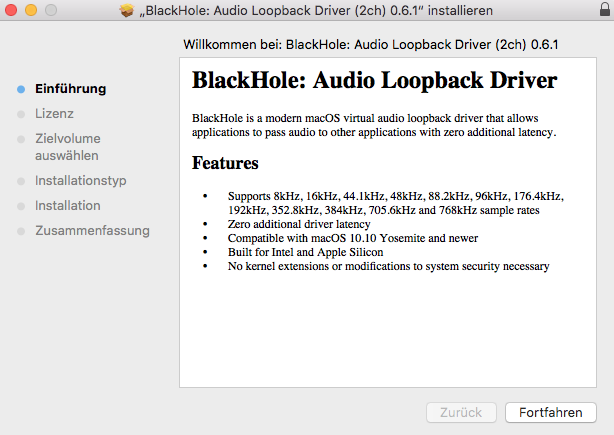
Task: Click the 'No kernel extensions' bullet line
Action: click(388, 266)
